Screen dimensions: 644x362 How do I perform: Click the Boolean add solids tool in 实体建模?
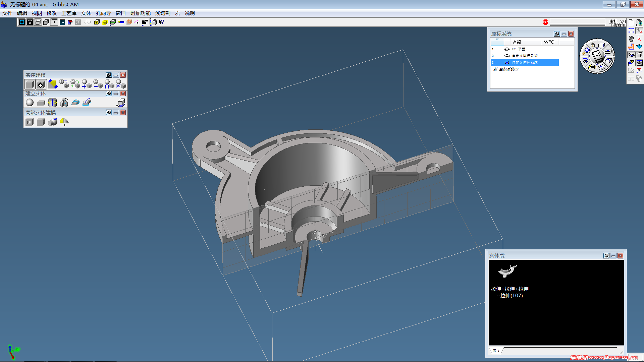[87, 84]
